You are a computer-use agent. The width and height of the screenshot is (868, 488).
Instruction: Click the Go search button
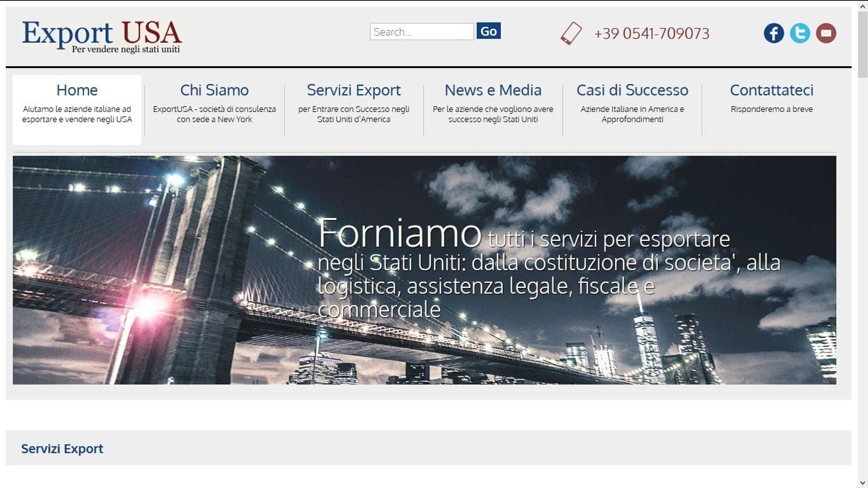tap(488, 31)
